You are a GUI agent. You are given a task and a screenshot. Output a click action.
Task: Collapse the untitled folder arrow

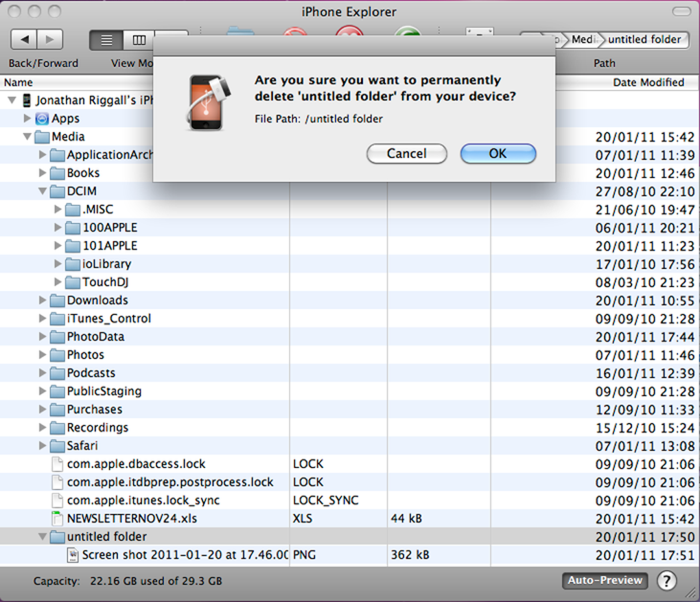click(43, 536)
